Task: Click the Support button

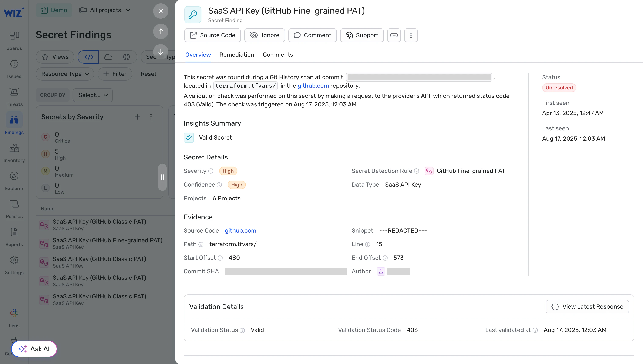Action: (x=361, y=35)
